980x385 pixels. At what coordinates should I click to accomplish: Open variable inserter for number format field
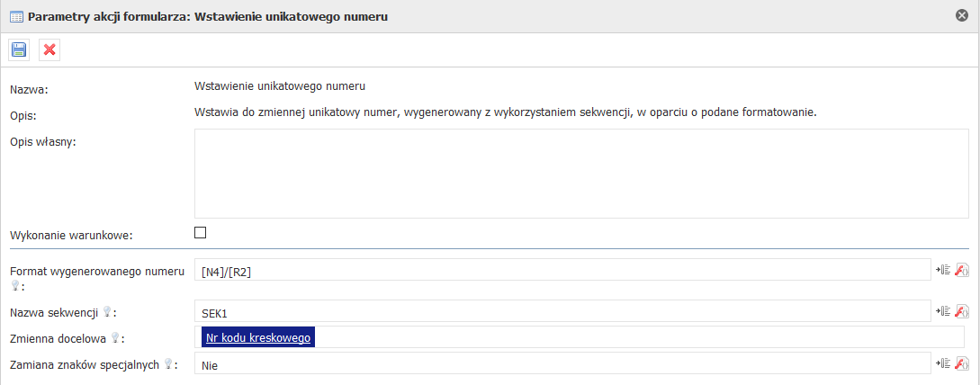[942, 270]
